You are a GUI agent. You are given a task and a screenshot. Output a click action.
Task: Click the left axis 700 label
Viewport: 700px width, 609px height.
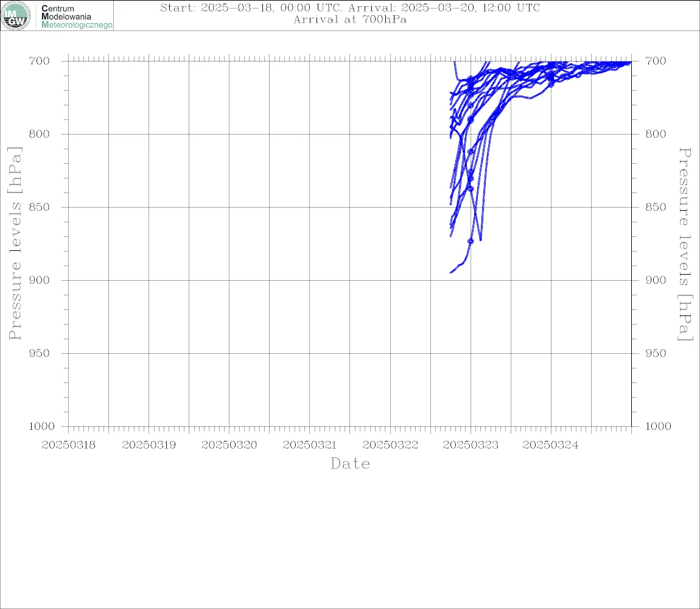coord(40,61)
